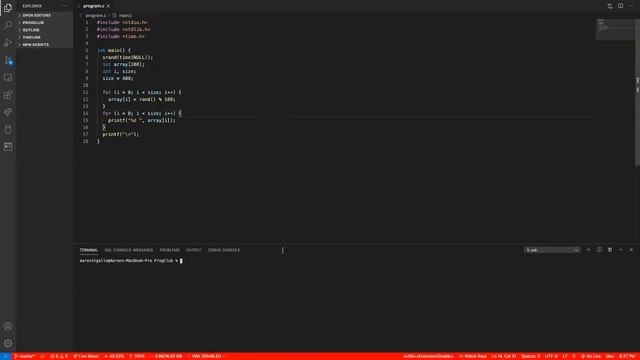
Task: Click on the 'size = 400;' line
Action: [x=118, y=78]
